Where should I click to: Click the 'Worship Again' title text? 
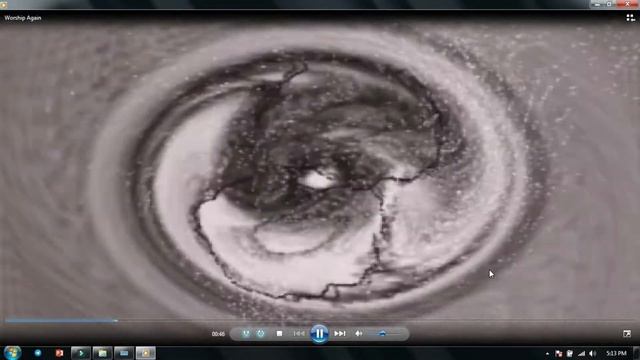23,18
